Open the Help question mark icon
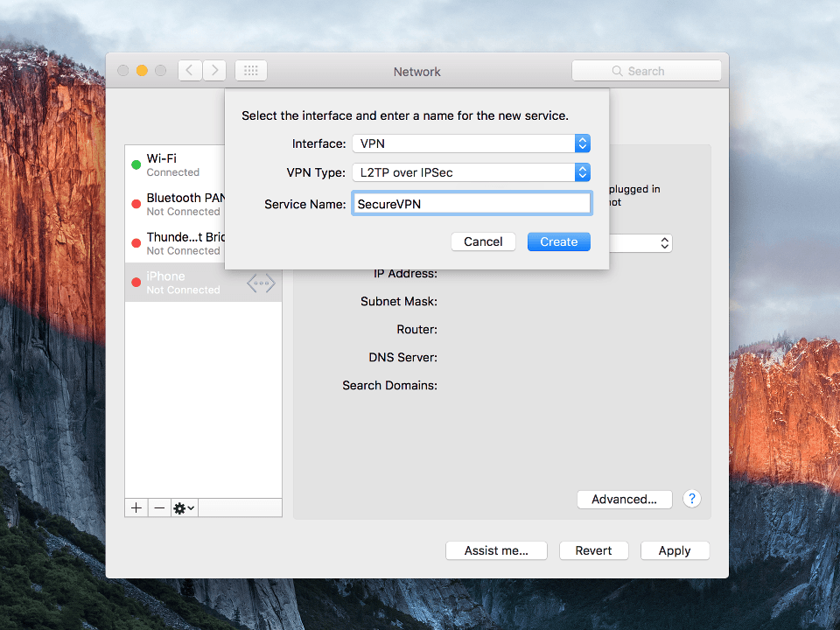 [691, 498]
